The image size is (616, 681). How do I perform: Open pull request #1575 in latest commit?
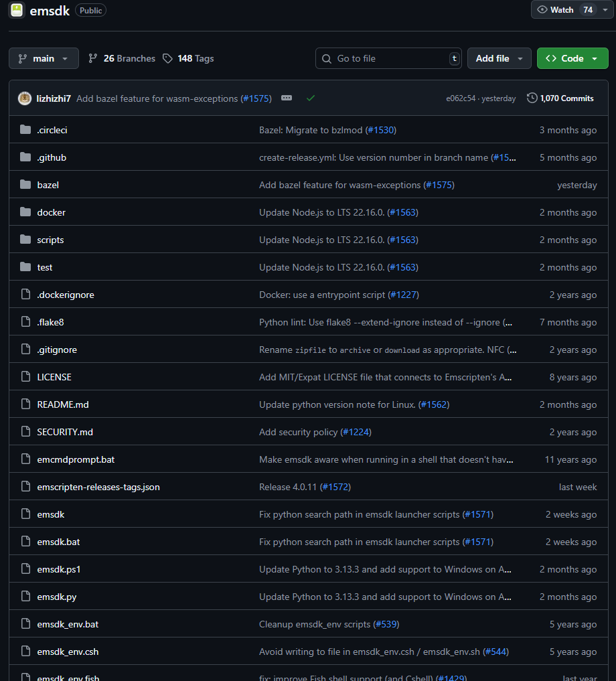[x=256, y=98]
